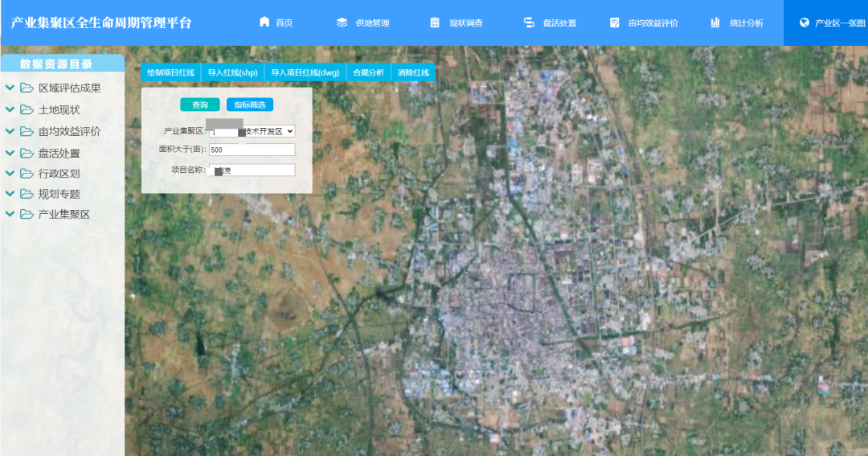Click the blue 指标筛选 button
This screenshot has width=868, height=456.
tap(250, 105)
